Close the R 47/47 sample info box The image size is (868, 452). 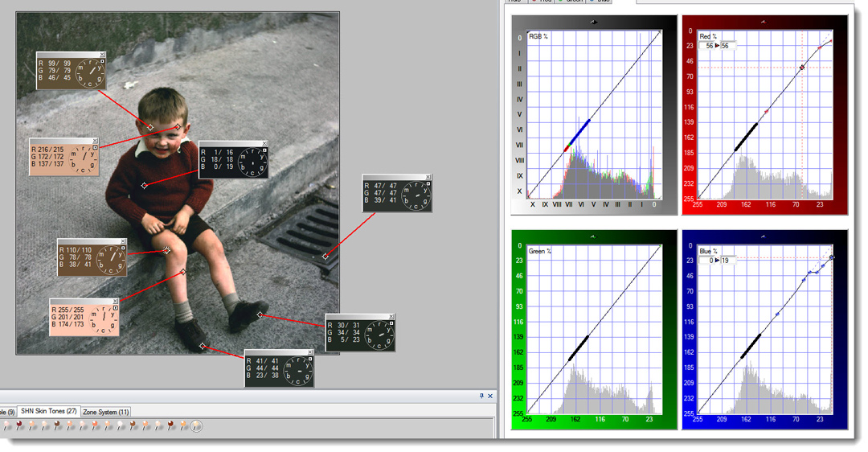coord(428,177)
